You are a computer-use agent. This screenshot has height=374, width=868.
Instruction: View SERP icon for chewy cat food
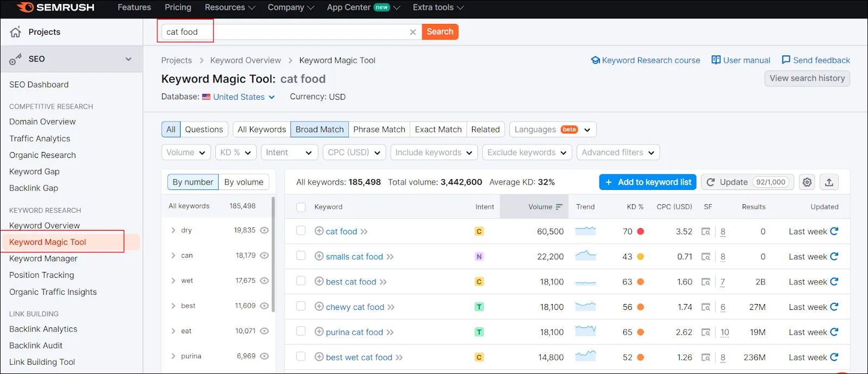(706, 307)
